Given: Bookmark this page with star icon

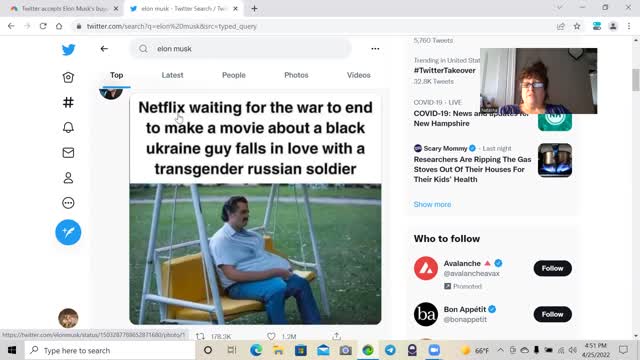Looking at the screenshot, I should [x=577, y=26].
